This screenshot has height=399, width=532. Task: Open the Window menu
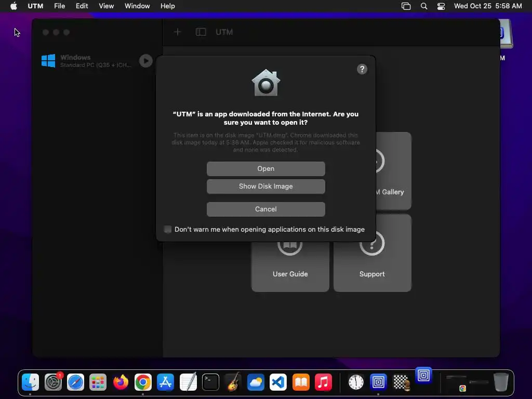coord(137,6)
